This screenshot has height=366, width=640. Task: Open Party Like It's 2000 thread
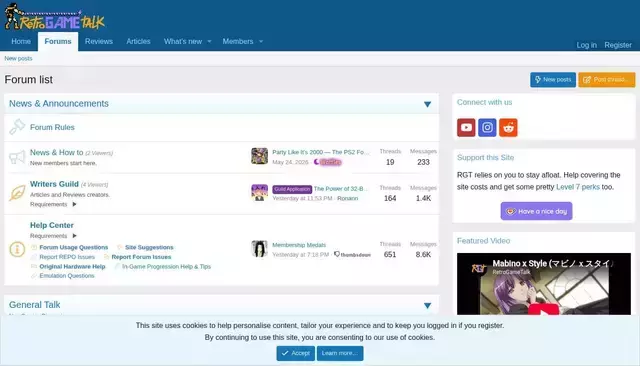320,152
